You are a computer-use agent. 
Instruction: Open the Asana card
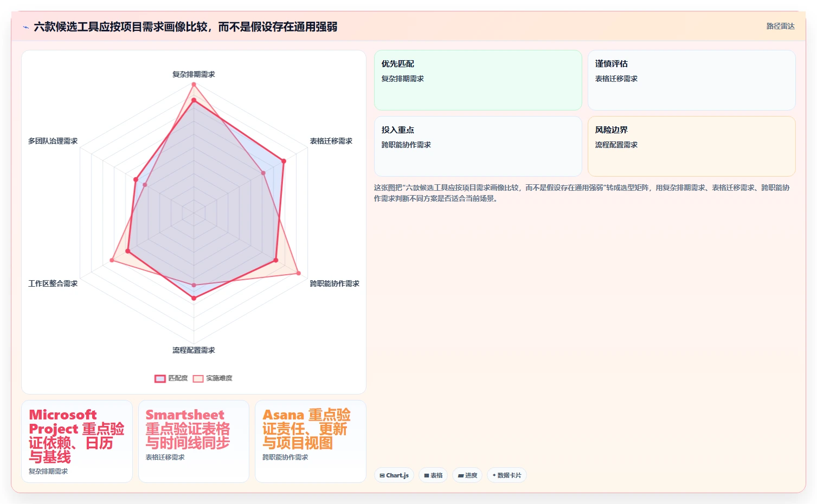pos(311,441)
